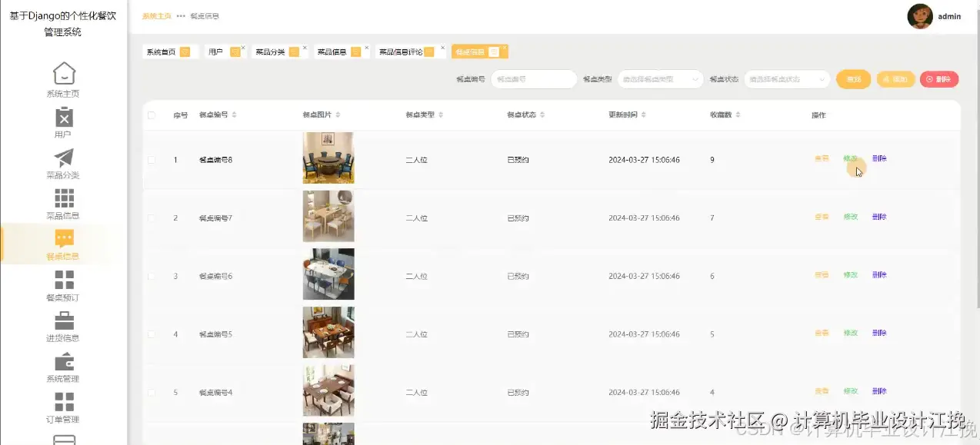Click the 二人位 type cell in 餐桌编号5 row
Screen dimensions: 980x445
416,334
